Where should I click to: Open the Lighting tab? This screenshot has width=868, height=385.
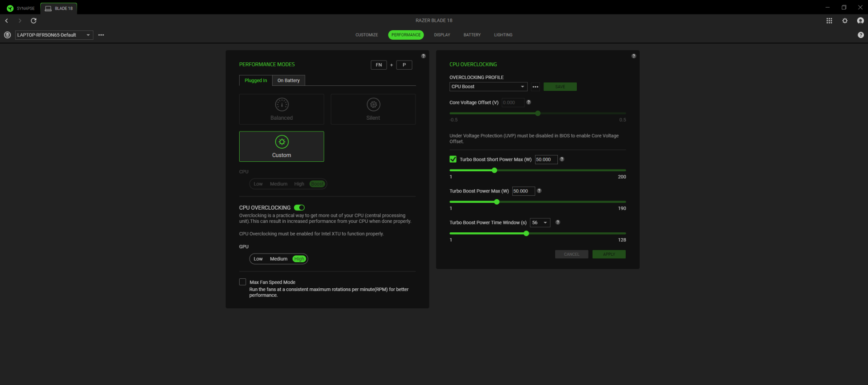coord(503,35)
